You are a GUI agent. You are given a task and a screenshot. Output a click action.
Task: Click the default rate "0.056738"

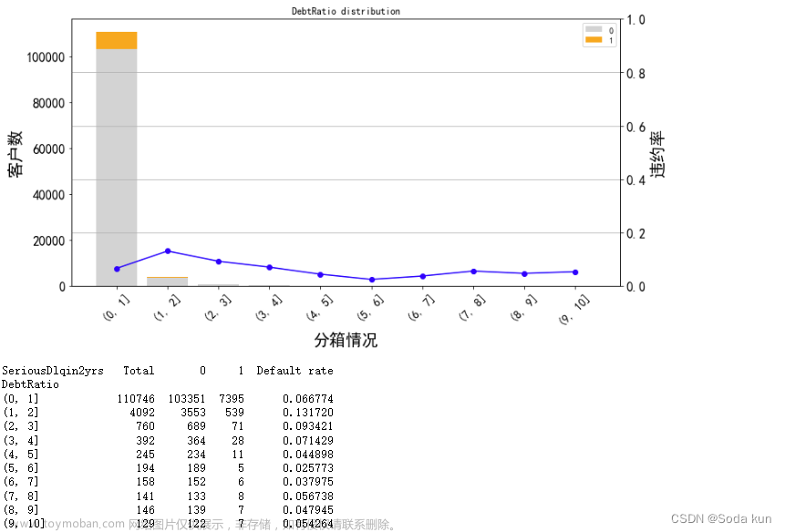308,496
